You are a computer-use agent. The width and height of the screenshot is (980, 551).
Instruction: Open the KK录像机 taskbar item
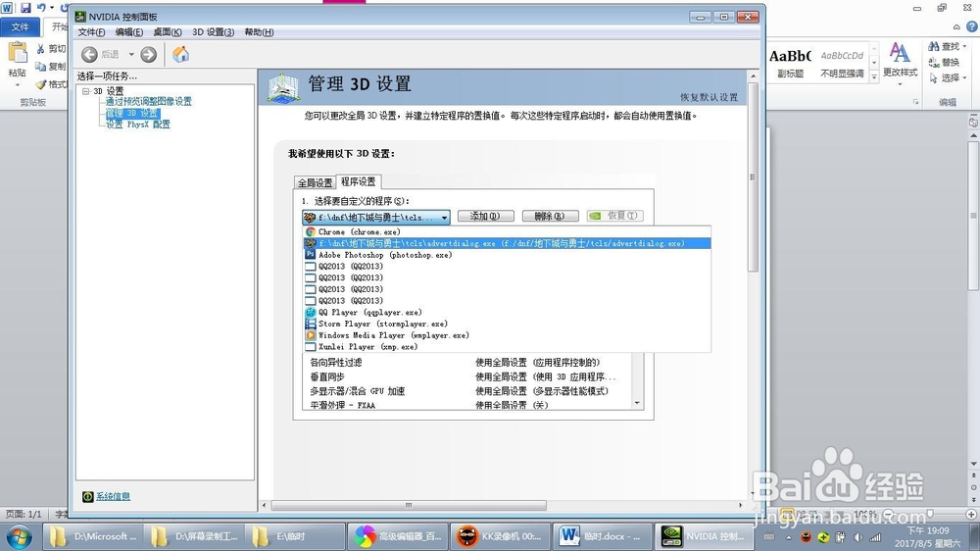500,536
